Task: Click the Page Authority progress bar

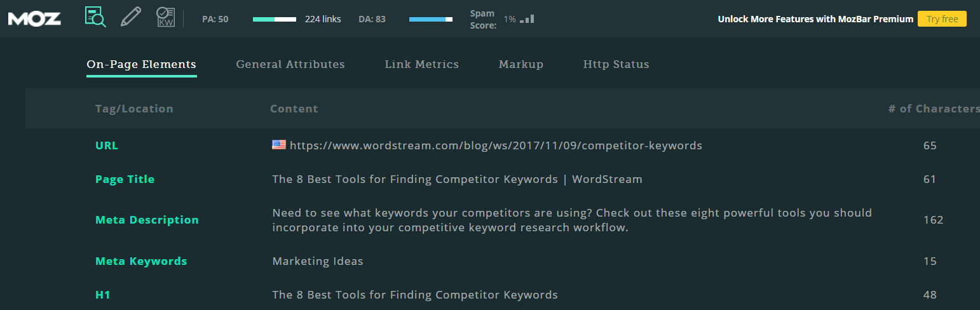Action: point(275,19)
